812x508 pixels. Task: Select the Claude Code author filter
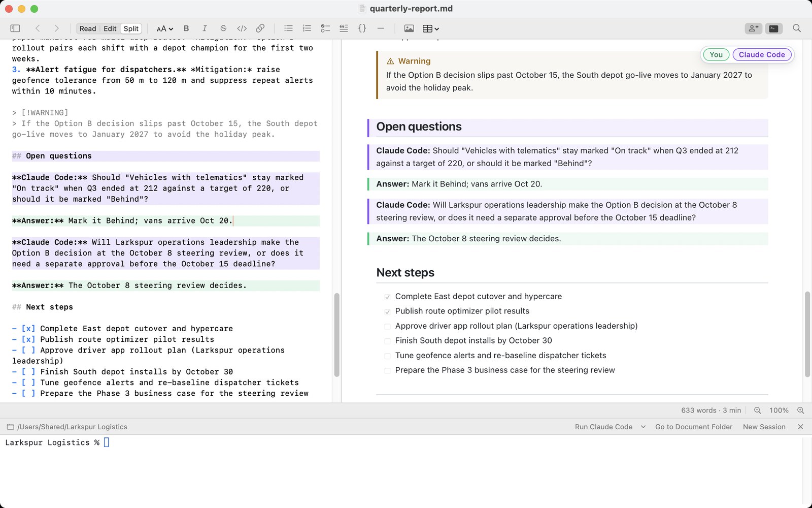point(762,54)
